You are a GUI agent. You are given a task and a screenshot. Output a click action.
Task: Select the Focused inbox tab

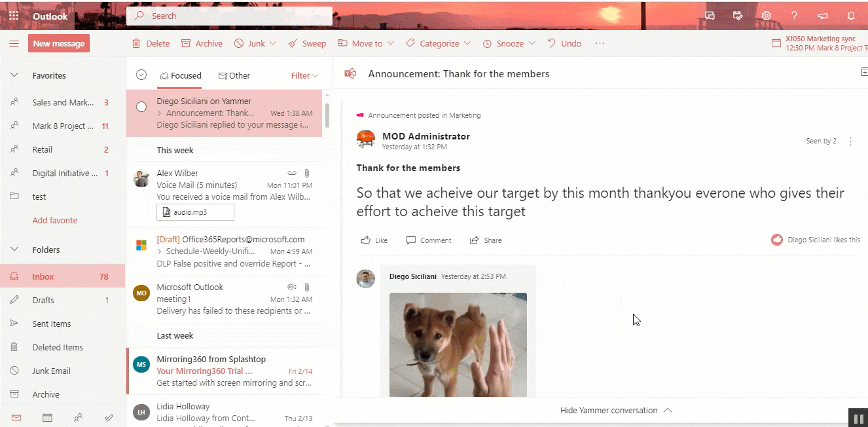[x=181, y=76]
